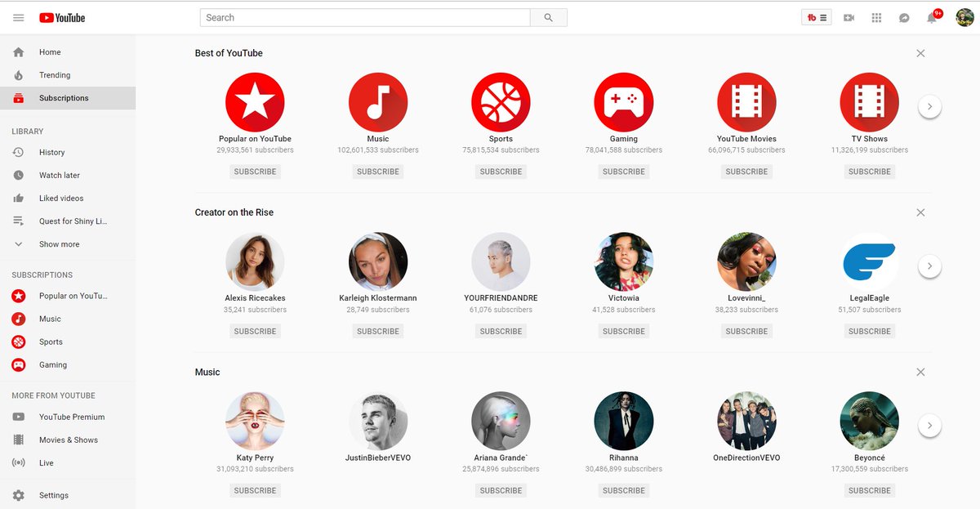Open the YouTube apps grid

click(876, 17)
